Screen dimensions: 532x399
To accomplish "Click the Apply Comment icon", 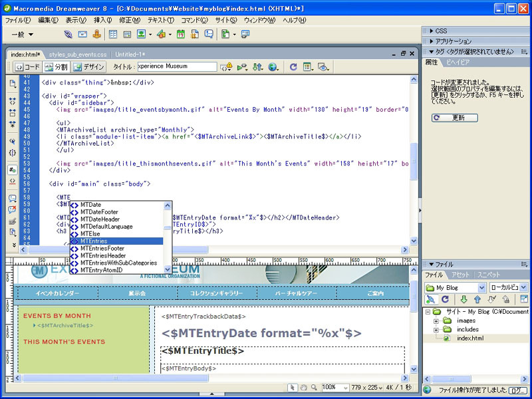I will point(13,198).
